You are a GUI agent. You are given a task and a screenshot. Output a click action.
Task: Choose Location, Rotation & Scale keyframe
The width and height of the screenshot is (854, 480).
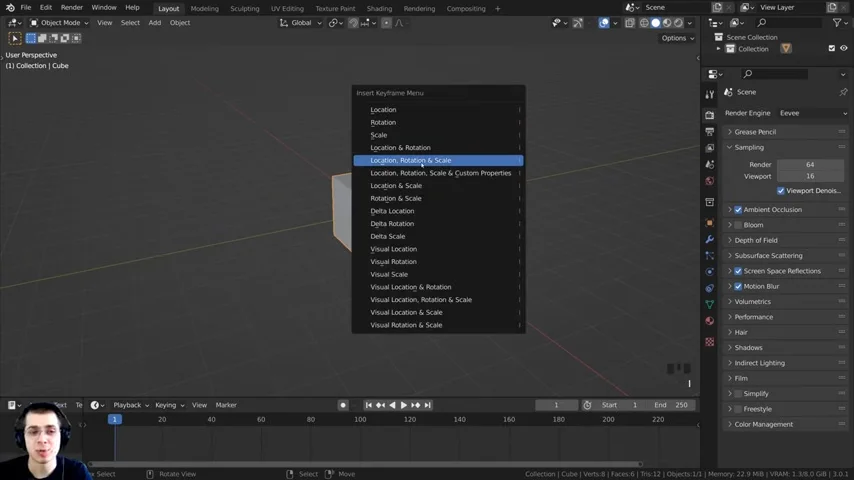(x=438, y=160)
